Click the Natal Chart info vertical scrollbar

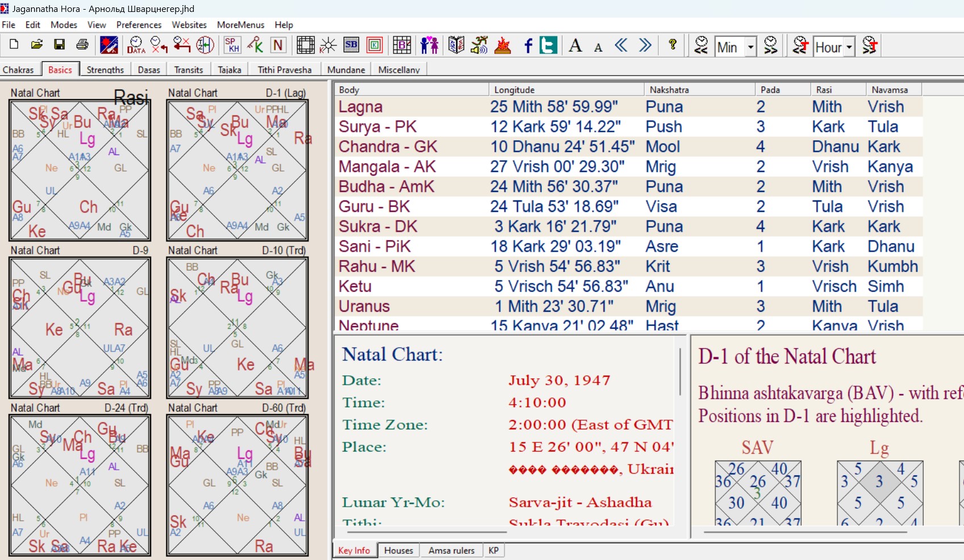pos(680,372)
